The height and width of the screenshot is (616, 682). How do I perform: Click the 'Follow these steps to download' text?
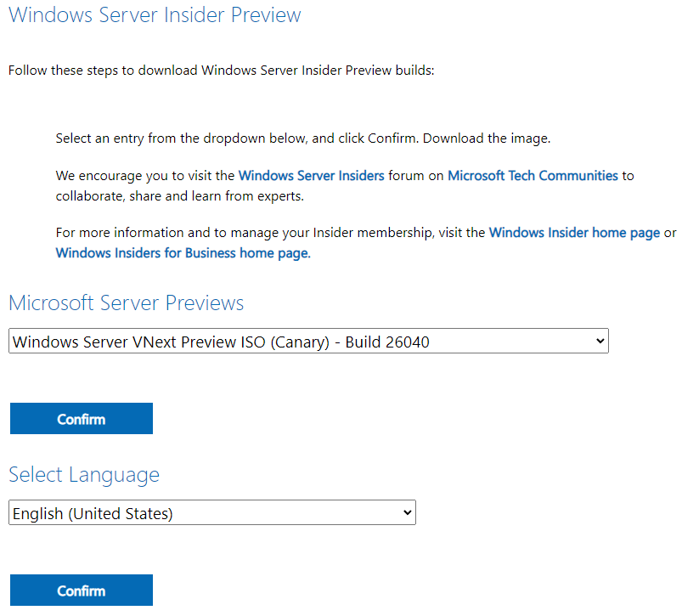click(x=221, y=71)
